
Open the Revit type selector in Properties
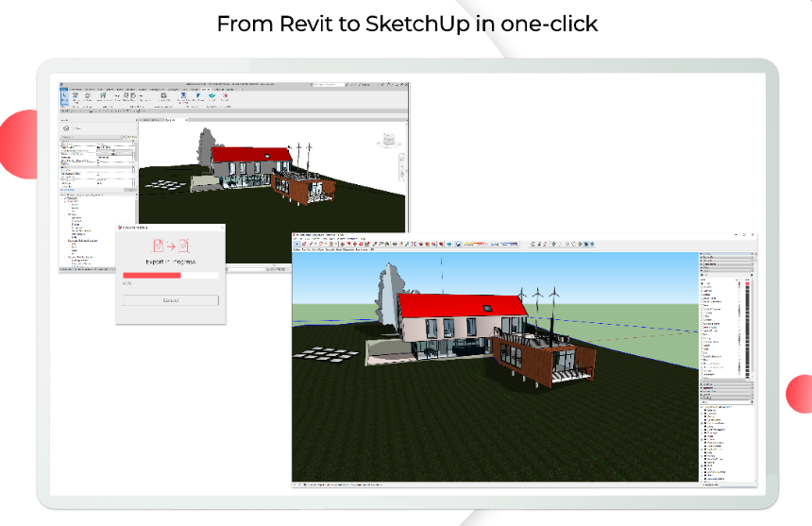click(x=98, y=128)
